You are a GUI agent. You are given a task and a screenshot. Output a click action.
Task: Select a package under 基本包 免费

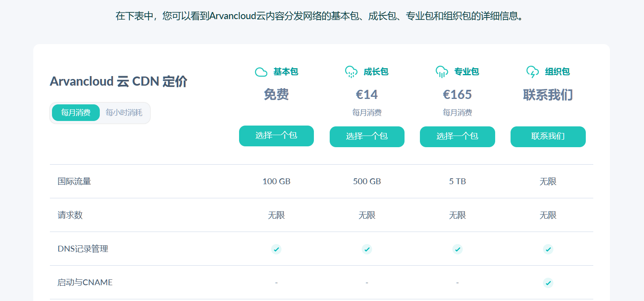[x=276, y=136]
